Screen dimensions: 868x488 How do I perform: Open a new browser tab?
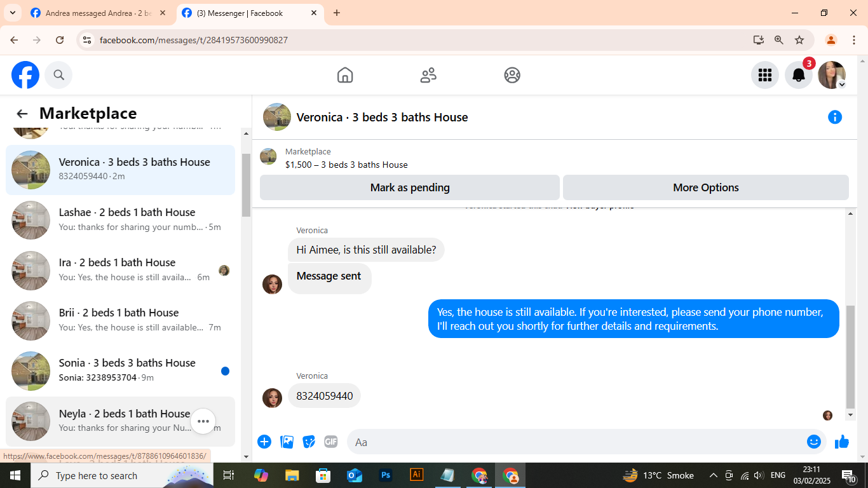pyautogui.click(x=337, y=13)
